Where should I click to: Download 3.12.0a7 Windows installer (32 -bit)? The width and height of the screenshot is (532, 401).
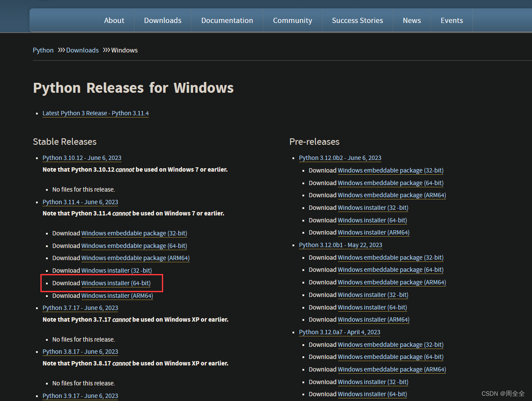tap(373, 382)
